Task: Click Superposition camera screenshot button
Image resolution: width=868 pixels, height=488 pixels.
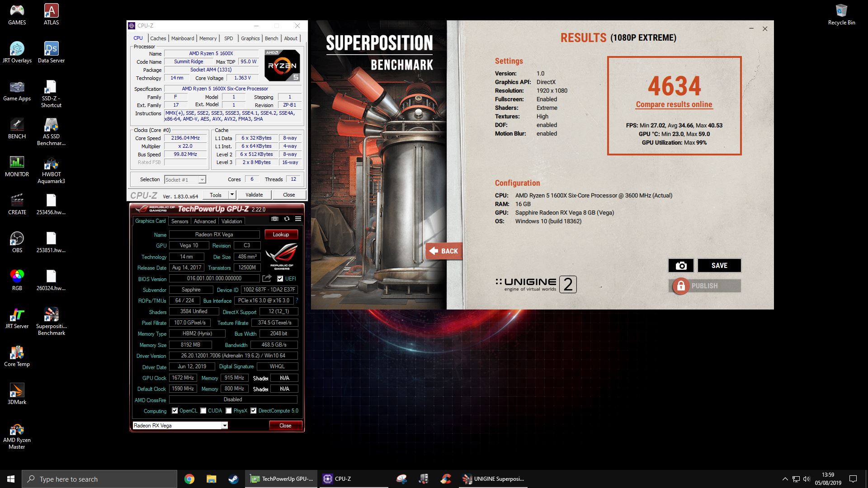Action: point(681,266)
